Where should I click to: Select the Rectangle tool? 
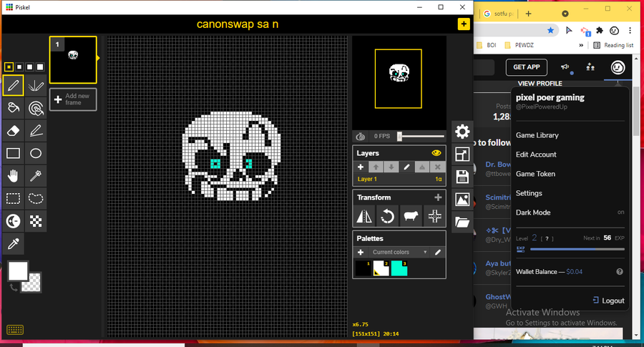coord(13,153)
